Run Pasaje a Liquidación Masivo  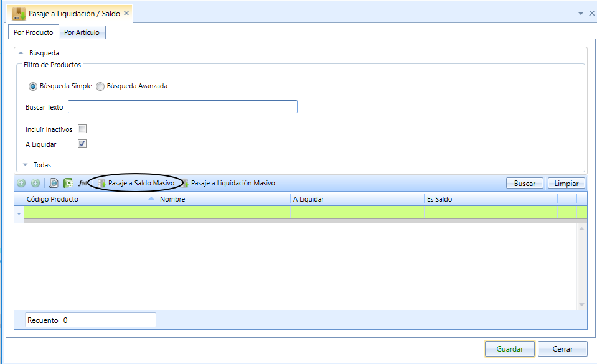(x=228, y=183)
